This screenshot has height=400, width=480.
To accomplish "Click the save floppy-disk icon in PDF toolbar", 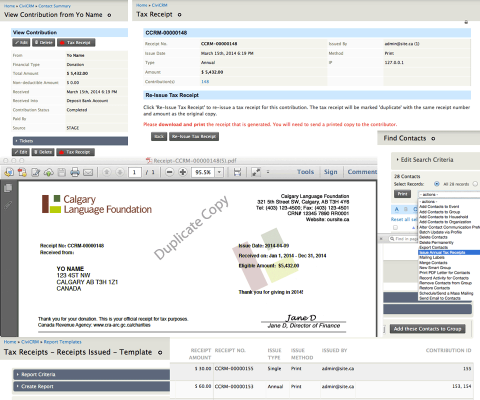I will [62, 172].
